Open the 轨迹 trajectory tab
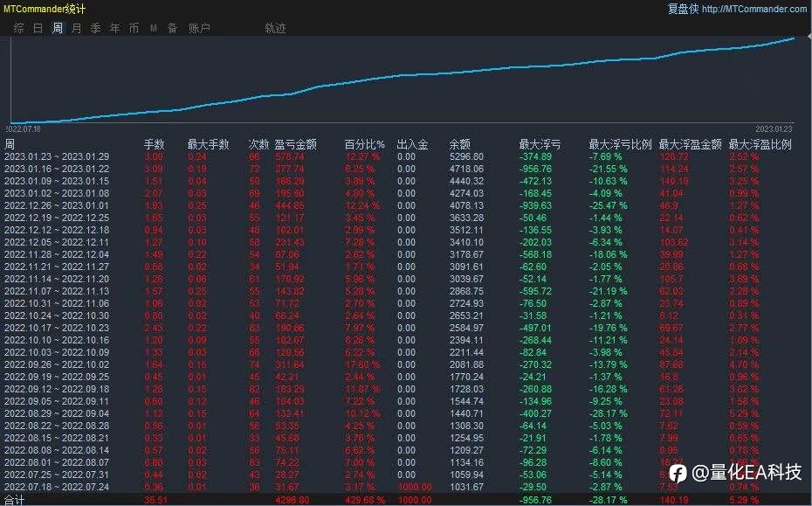This screenshot has width=812, height=506. tap(276, 28)
